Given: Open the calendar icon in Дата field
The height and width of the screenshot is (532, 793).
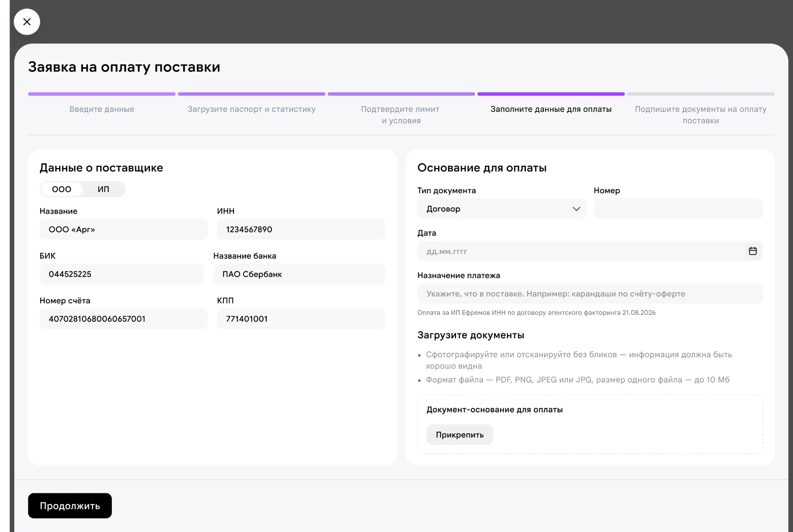Looking at the screenshot, I should [x=752, y=251].
